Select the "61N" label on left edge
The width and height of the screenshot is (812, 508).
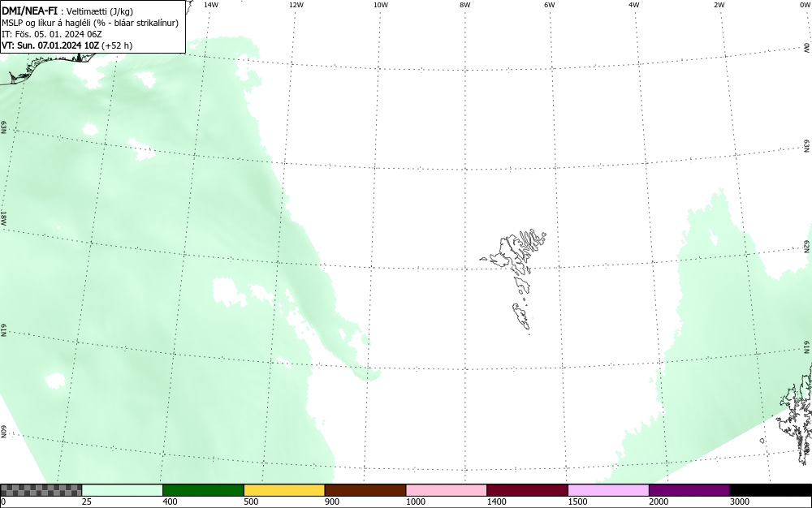click(x=3, y=330)
